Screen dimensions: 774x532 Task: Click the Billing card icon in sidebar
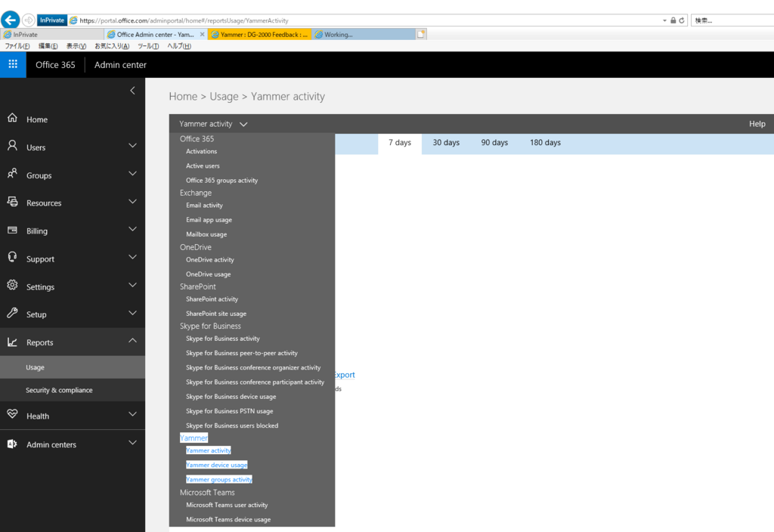coord(12,230)
